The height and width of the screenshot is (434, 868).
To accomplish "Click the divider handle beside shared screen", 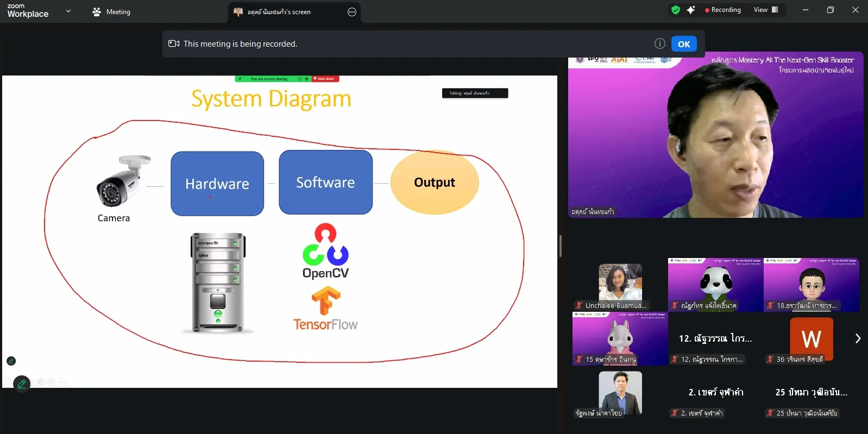I will pos(560,246).
